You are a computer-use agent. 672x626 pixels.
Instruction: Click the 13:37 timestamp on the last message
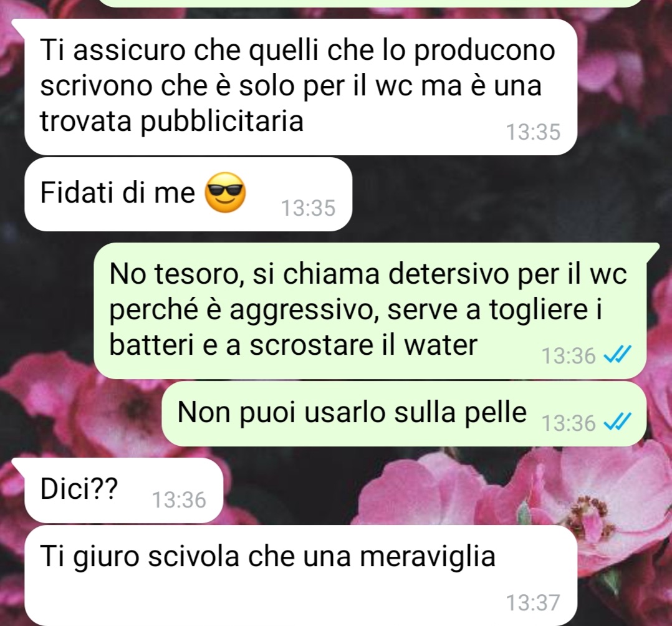[x=533, y=602]
